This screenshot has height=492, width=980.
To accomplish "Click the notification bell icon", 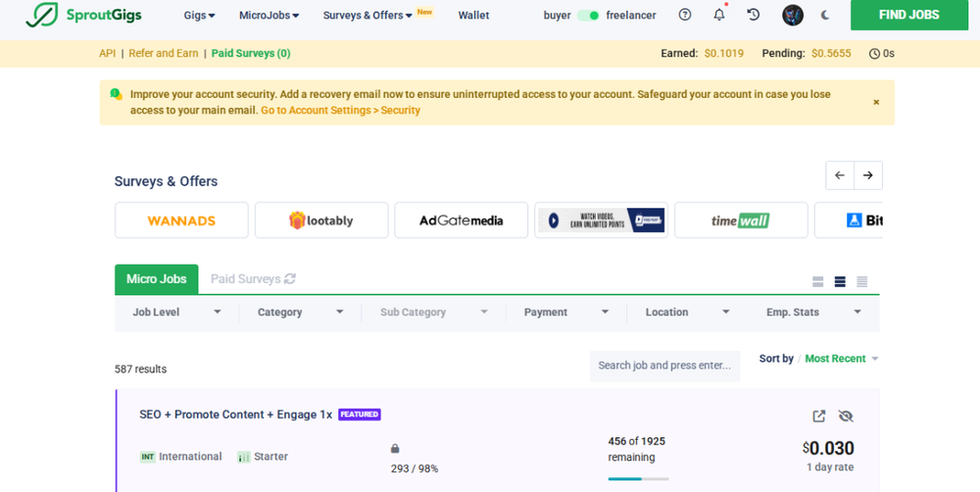I will tap(718, 15).
